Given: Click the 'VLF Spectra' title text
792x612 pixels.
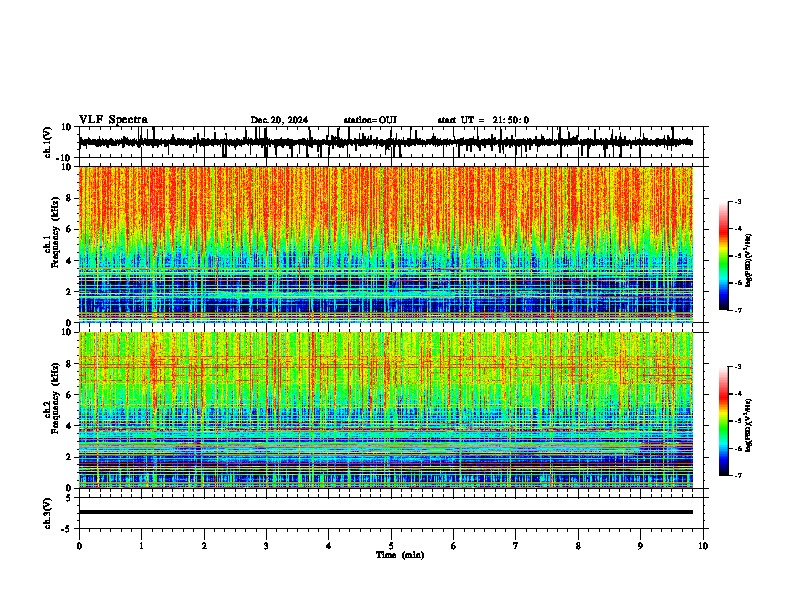Looking at the screenshot, I should tap(113, 120).
